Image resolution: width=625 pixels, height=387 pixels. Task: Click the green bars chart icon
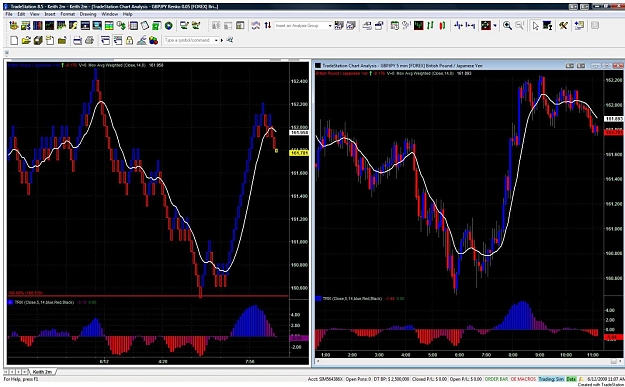click(430, 26)
